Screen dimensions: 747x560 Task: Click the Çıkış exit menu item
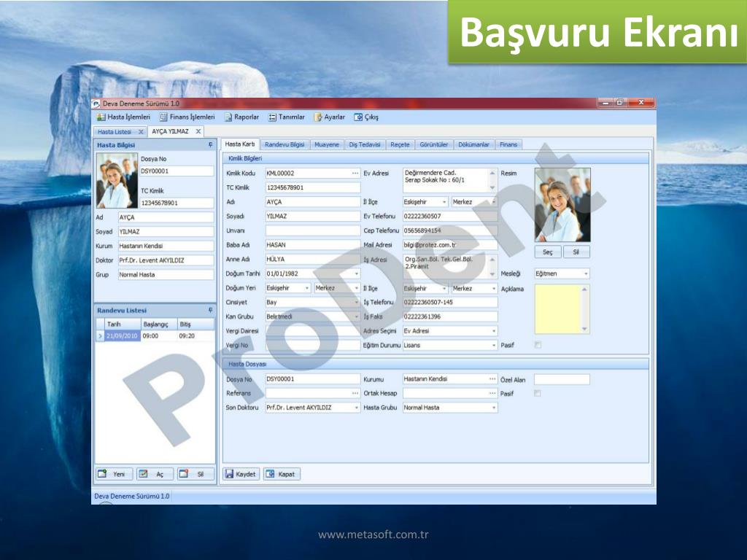pos(366,117)
